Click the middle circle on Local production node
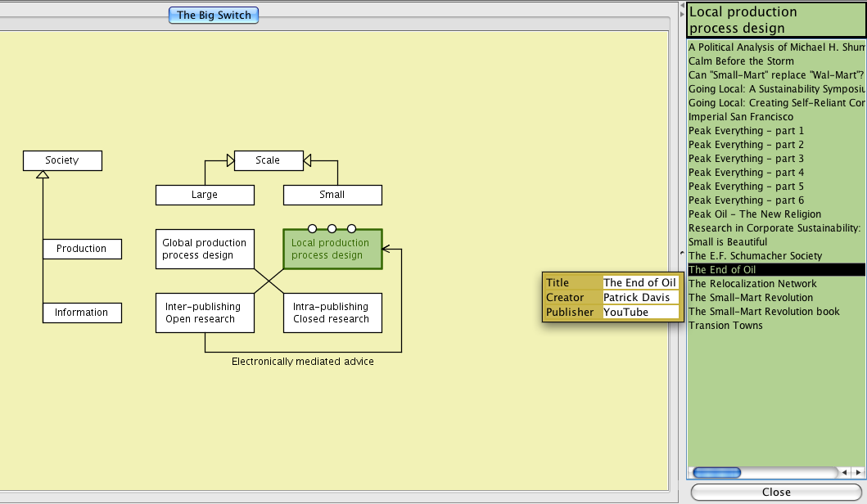The height and width of the screenshot is (504, 867). click(332, 228)
